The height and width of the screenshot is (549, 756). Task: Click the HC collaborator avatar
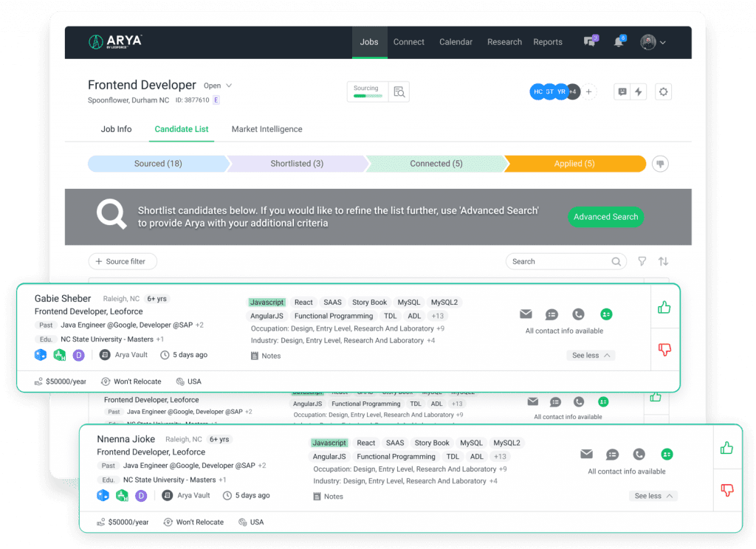click(538, 91)
